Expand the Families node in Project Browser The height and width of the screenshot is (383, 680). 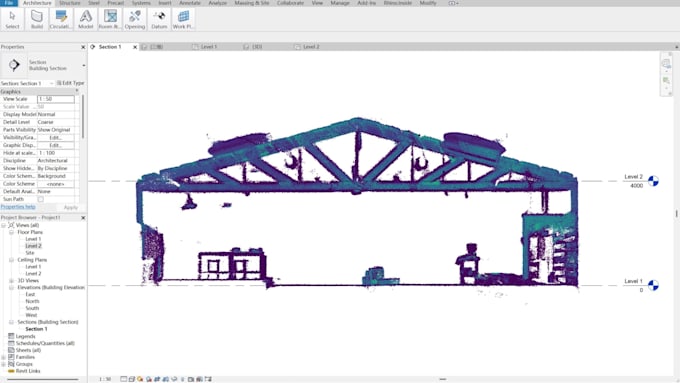pyautogui.click(x=4, y=357)
